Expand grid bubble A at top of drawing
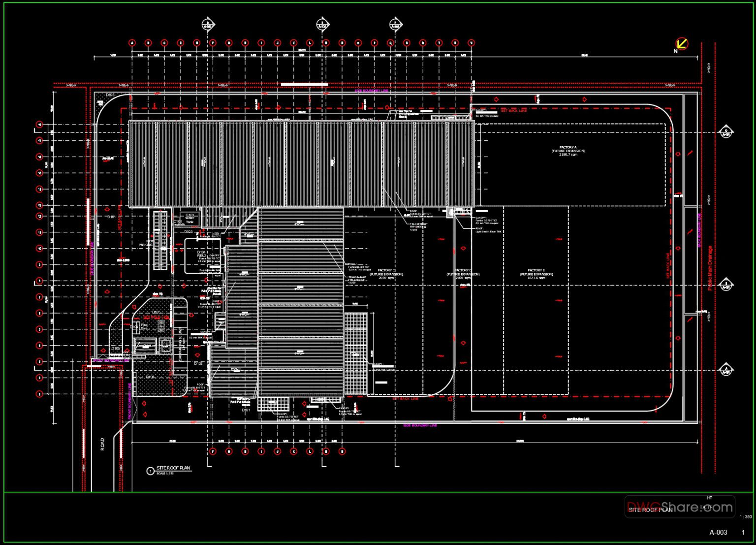The height and width of the screenshot is (545, 756). [x=131, y=43]
